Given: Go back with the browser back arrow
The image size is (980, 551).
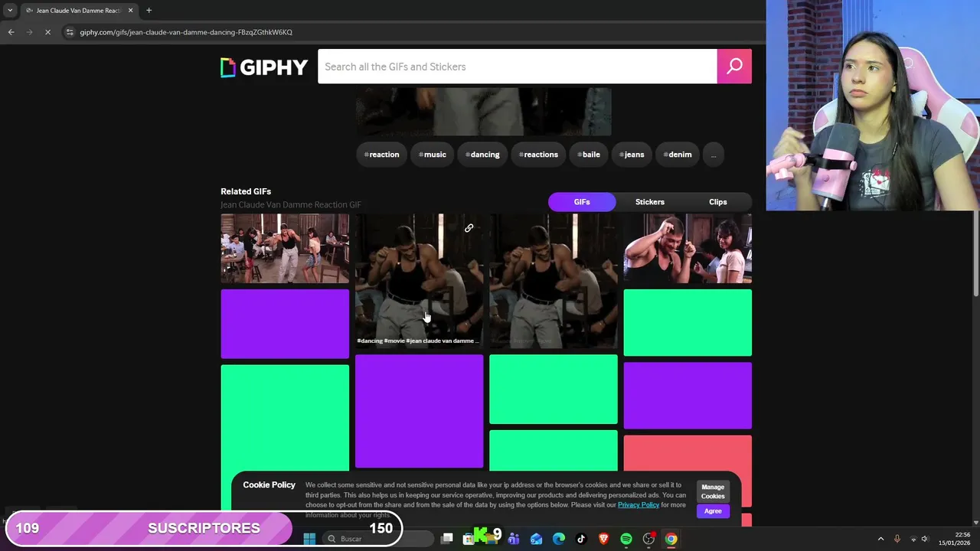Looking at the screenshot, I should pyautogui.click(x=11, y=32).
